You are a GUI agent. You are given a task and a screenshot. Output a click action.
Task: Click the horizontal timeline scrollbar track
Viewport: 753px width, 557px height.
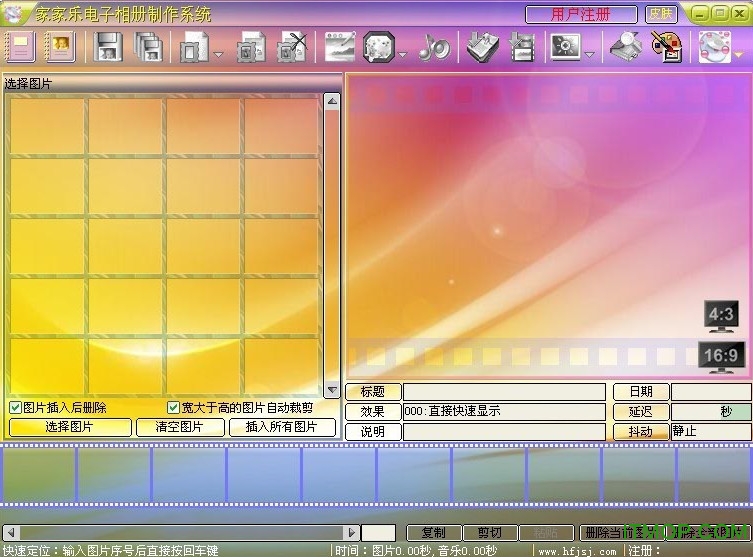coord(180,533)
